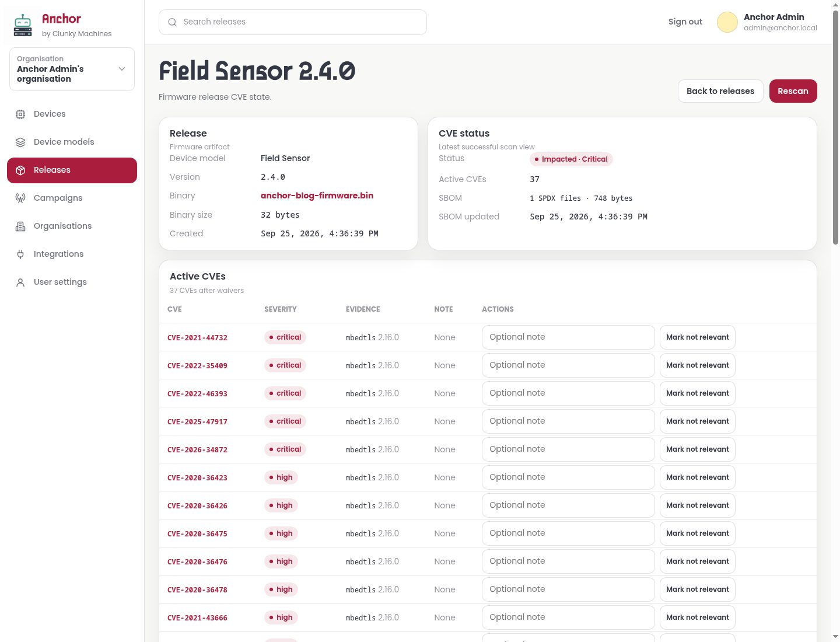Click note field for CVE-2021-43666
This screenshot has height=642, width=840.
click(568, 617)
